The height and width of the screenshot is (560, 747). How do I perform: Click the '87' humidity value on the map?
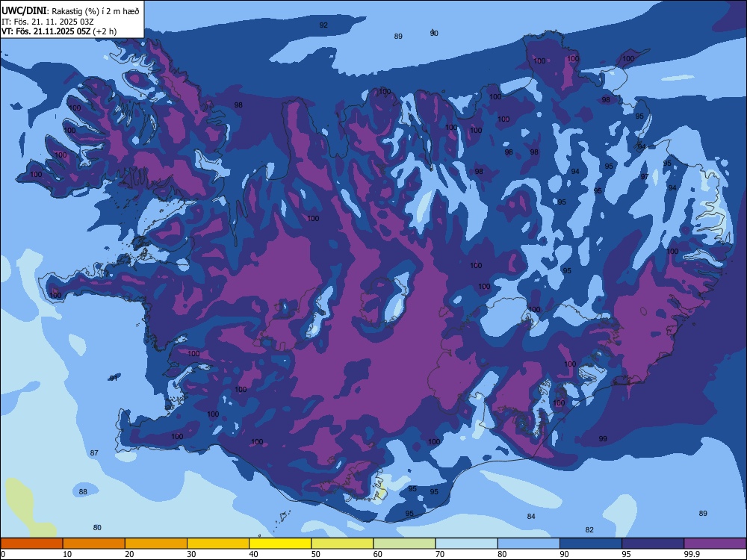[94, 453]
